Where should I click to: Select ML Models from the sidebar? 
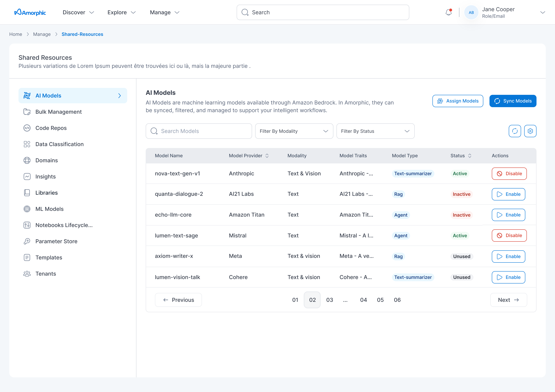coord(49,209)
